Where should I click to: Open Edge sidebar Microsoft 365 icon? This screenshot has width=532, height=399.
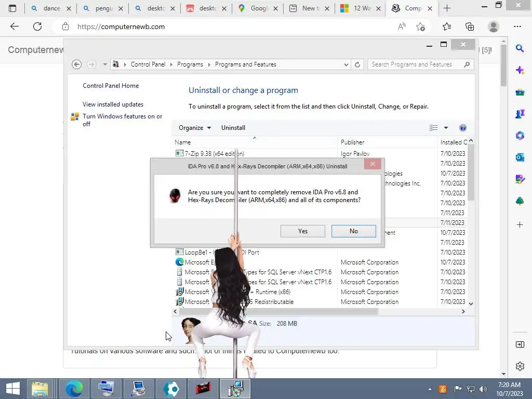click(520, 136)
